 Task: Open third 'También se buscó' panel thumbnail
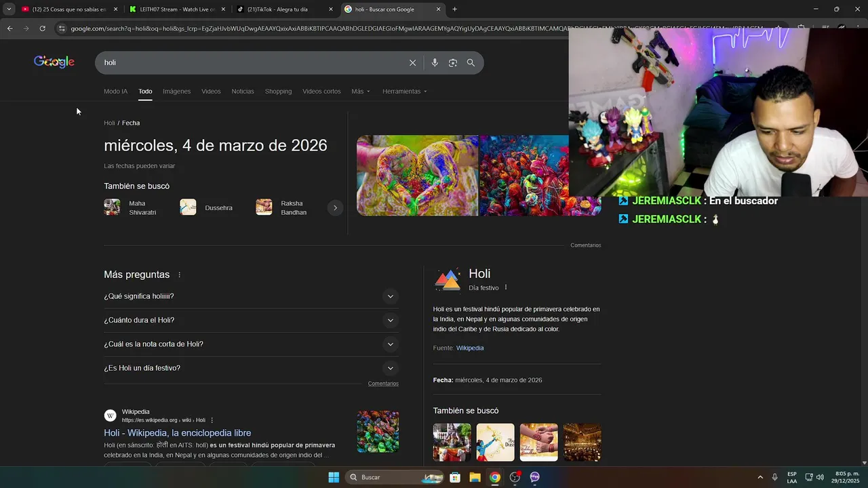point(538,442)
